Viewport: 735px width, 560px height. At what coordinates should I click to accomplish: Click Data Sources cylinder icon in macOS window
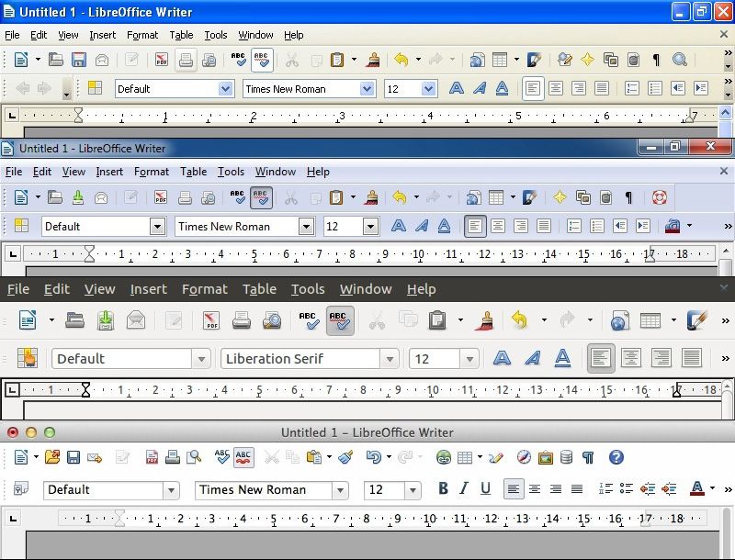click(566, 457)
